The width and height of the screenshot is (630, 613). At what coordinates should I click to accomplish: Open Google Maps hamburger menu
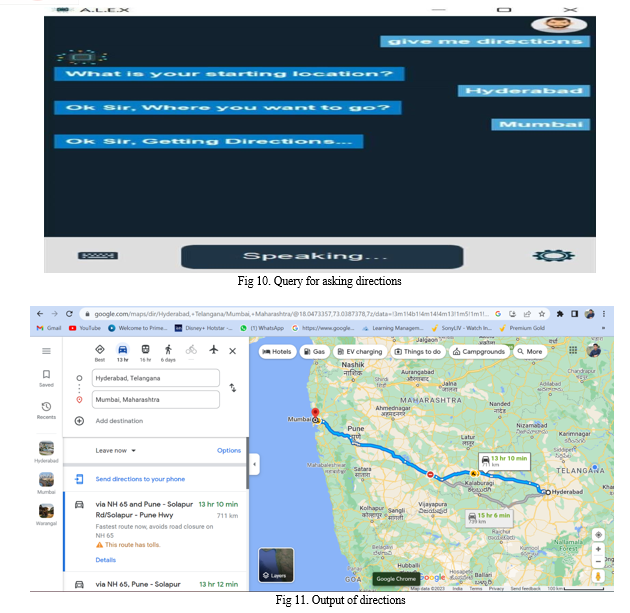tap(46, 351)
